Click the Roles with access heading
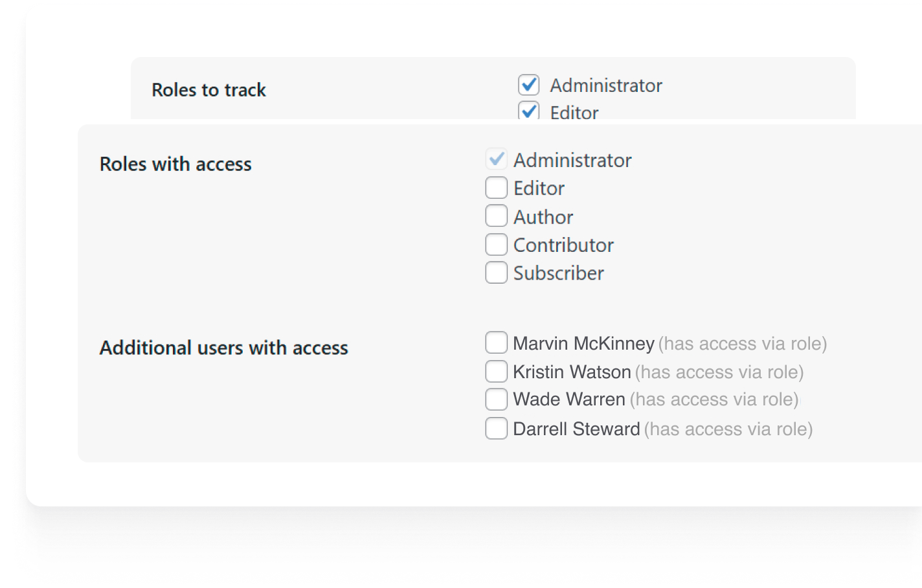This screenshot has height=588, width=922. pyautogui.click(x=175, y=164)
